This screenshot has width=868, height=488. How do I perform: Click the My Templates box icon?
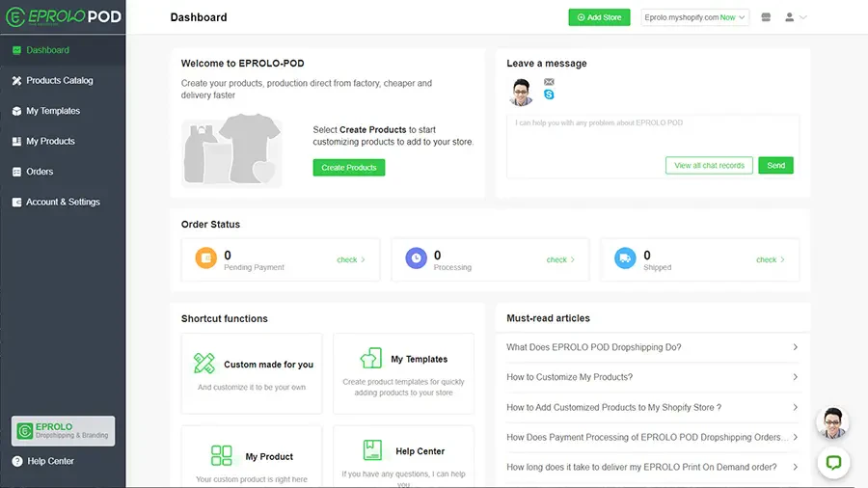click(x=16, y=111)
